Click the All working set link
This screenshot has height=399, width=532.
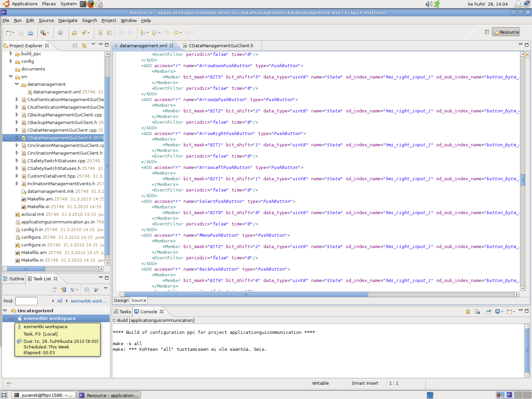point(60,301)
